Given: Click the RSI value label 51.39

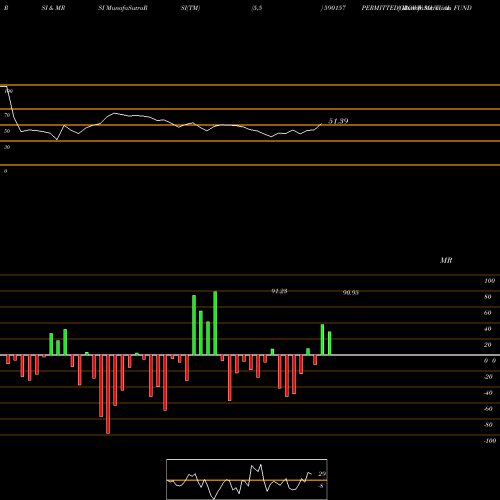Looking at the screenshot, I should pos(338,121).
